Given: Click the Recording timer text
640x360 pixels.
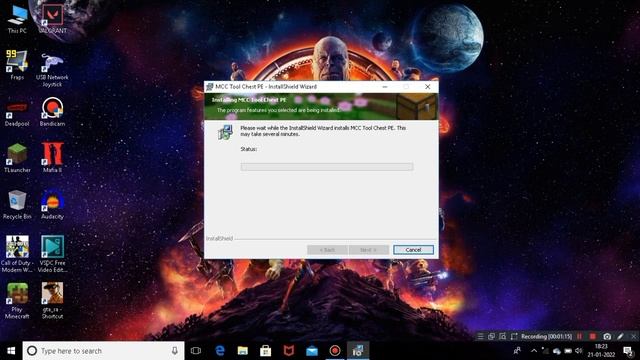Looking at the screenshot, I should 547,336.
